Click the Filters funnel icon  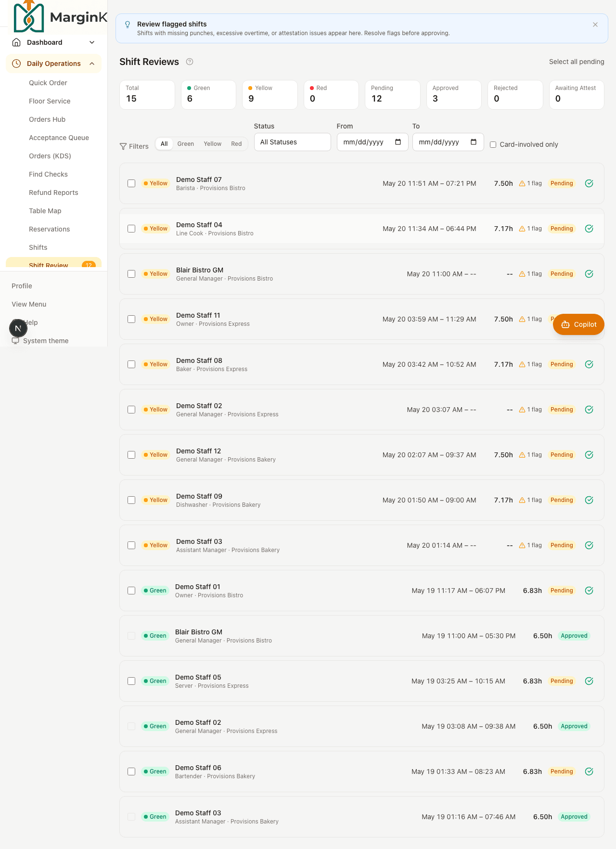(x=123, y=146)
